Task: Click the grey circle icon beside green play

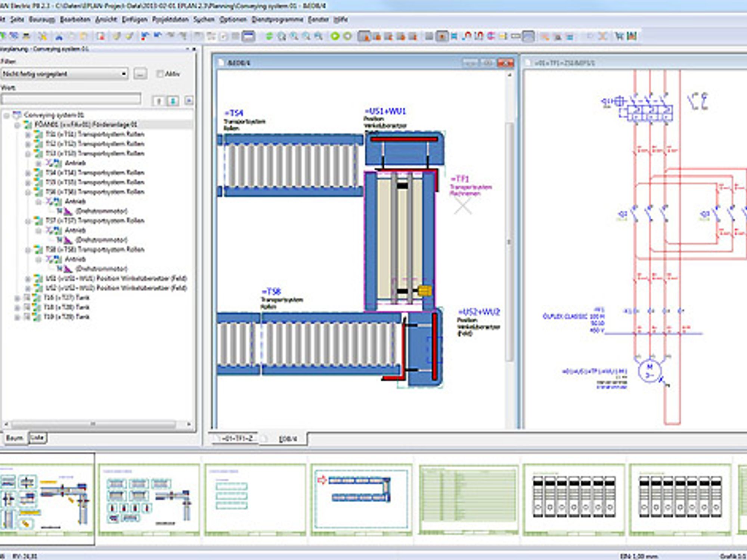Action: coord(347,36)
